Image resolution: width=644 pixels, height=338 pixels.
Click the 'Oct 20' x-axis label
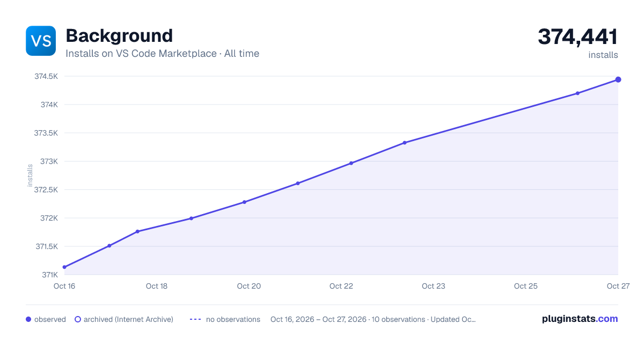click(249, 286)
